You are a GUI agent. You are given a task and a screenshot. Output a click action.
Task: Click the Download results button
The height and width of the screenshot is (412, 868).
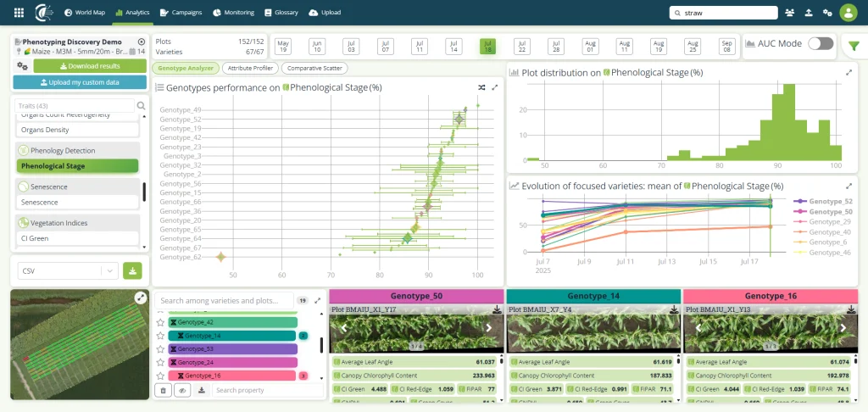pyautogui.click(x=90, y=66)
